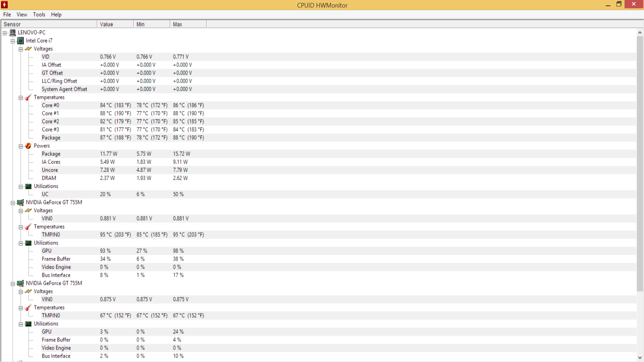Select the Bus Interface 8 % row
Viewport: 644px width, 362px height.
(338, 275)
